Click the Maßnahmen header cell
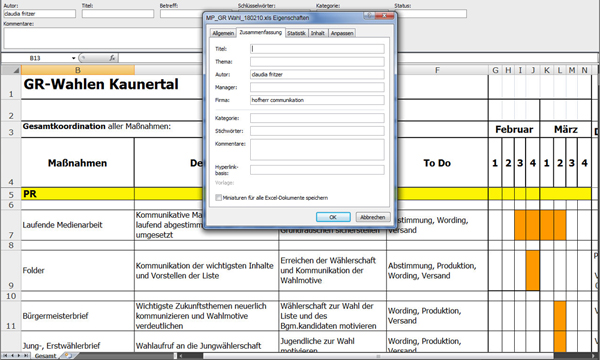600x360 pixels. [x=78, y=163]
